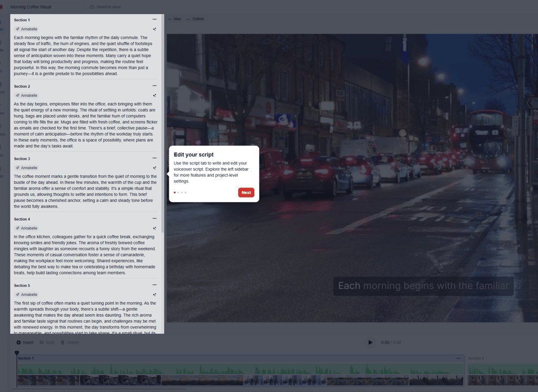The width and height of the screenshot is (538, 392).
Task: Click the Section 3 script paragraph
Action: coord(86,191)
